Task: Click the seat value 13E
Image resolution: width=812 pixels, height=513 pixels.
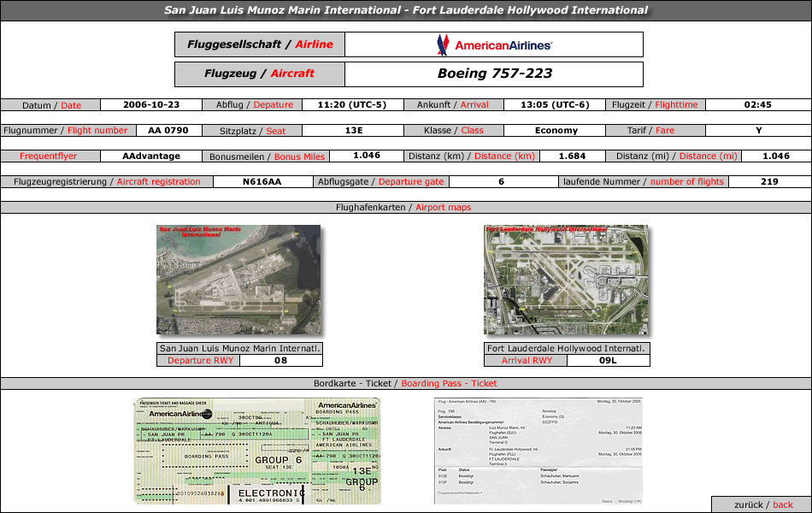Action: point(353,131)
